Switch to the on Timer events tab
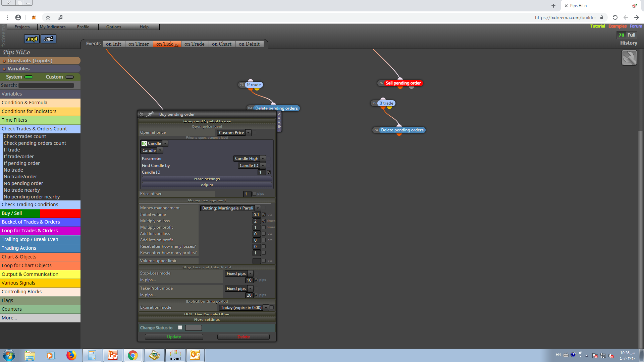 pyautogui.click(x=139, y=44)
